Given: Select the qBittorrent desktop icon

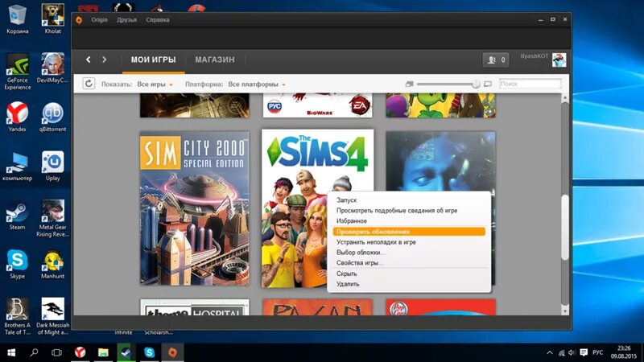Looking at the screenshot, I should click(x=52, y=117).
